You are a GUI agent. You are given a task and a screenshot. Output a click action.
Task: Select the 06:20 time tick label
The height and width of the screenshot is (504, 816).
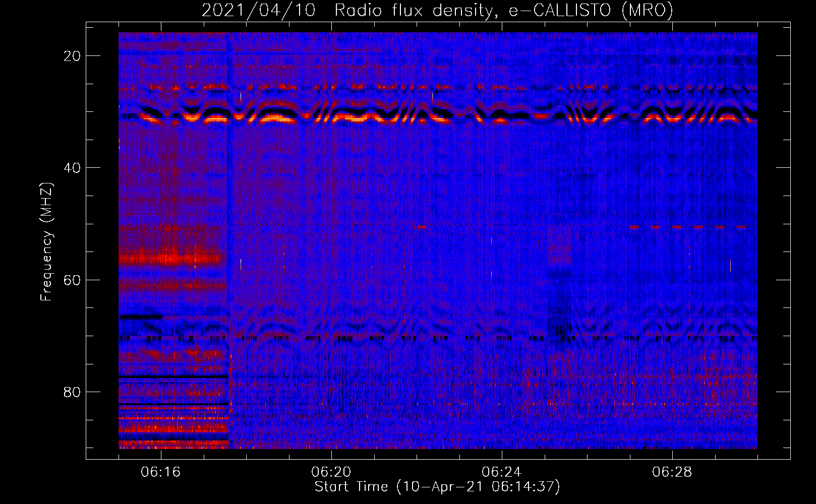coord(331,472)
